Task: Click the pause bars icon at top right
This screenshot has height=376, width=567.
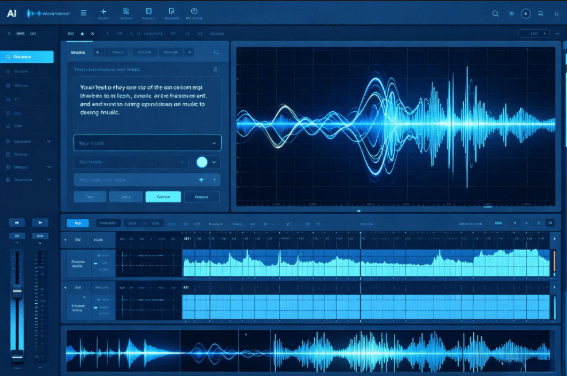Action: point(557,14)
